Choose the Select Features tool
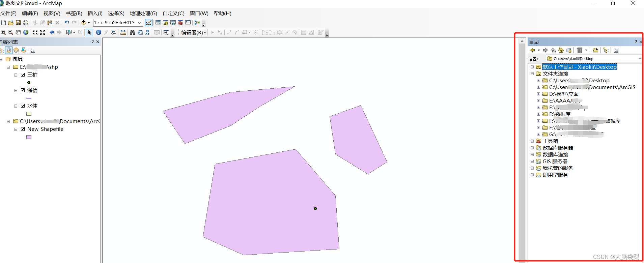The height and width of the screenshot is (263, 644). click(x=69, y=32)
